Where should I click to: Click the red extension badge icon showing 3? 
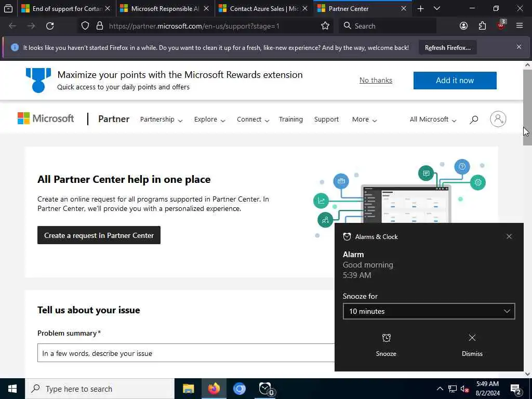pyautogui.click(x=501, y=25)
